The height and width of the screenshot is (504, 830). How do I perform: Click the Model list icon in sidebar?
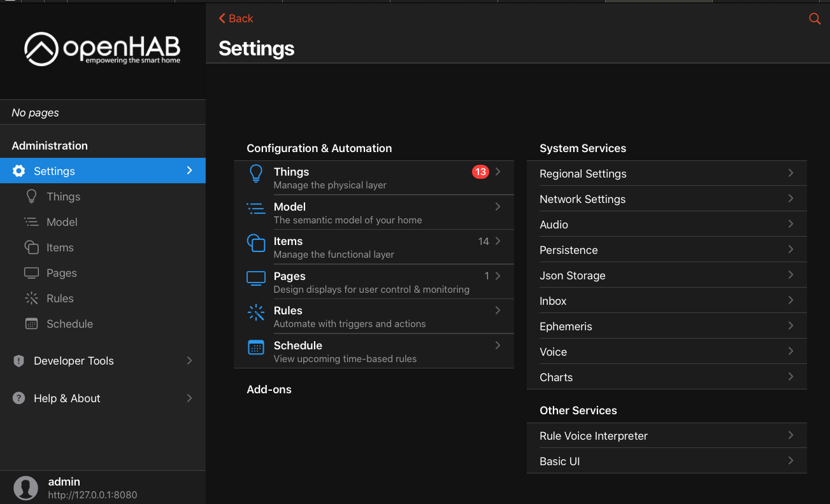click(x=31, y=222)
